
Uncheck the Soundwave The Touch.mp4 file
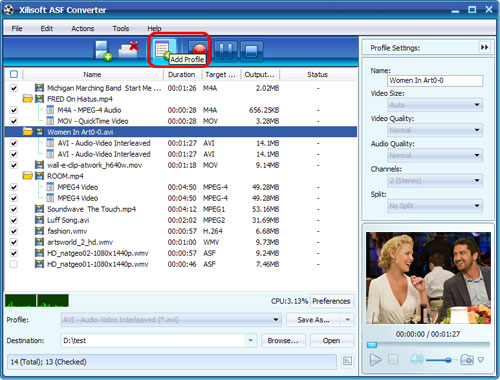coord(14,209)
